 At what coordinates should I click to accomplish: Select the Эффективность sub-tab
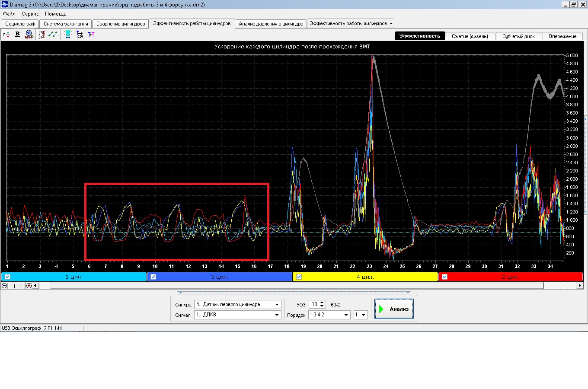click(420, 36)
